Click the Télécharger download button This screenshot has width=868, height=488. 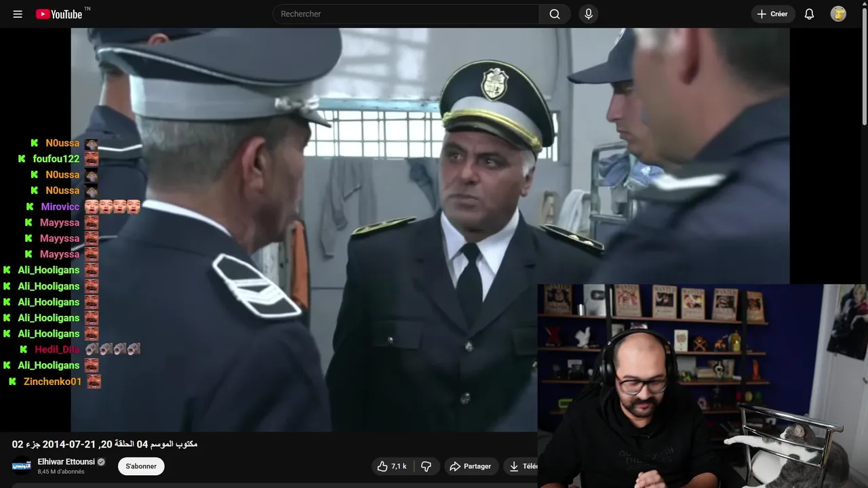click(521, 466)
